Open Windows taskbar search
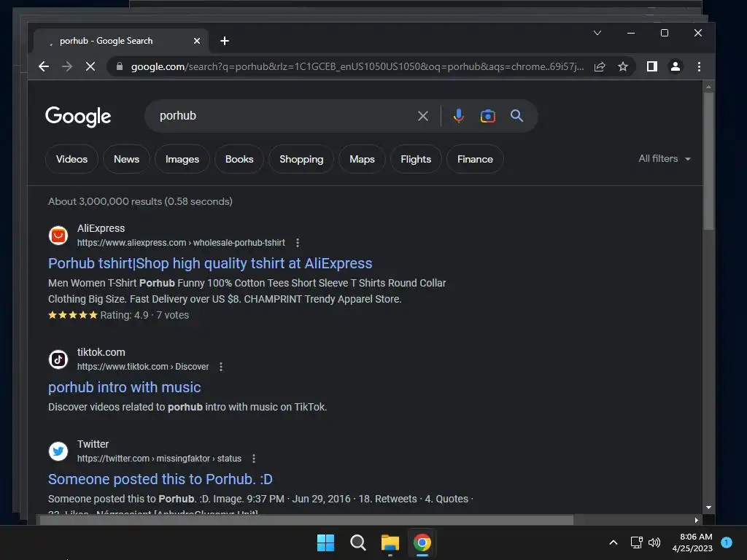The width and height of the screenshot is (747, 560). [x=357, y=542]
